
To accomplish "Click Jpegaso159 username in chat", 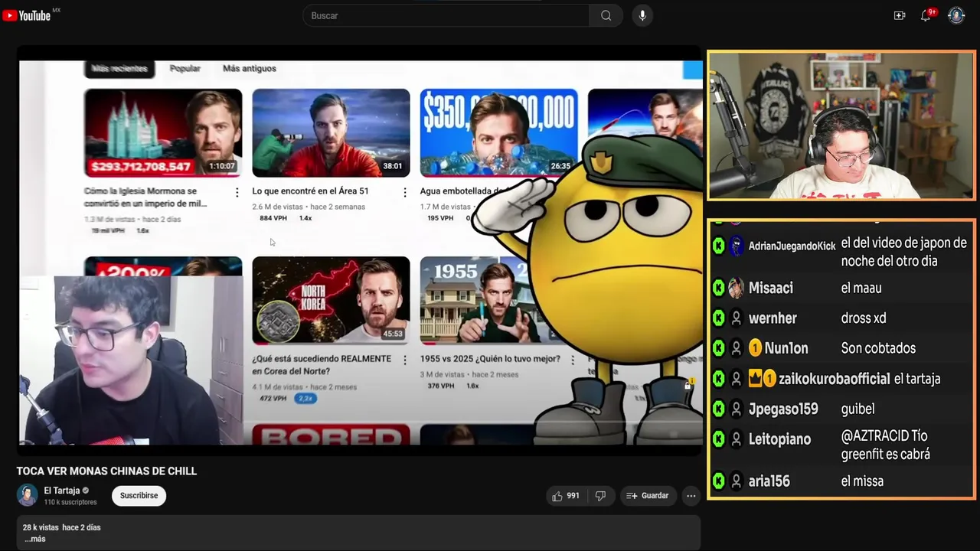I will [783, 409].
